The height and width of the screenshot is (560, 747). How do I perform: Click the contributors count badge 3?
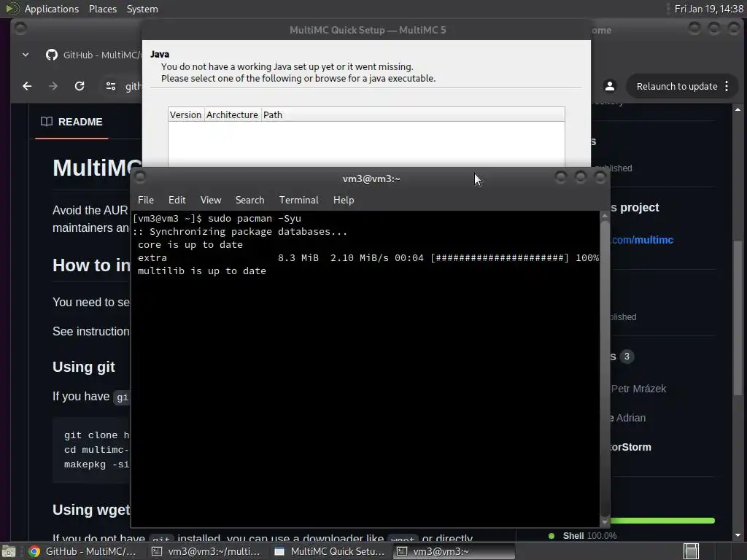coord(627,356)
